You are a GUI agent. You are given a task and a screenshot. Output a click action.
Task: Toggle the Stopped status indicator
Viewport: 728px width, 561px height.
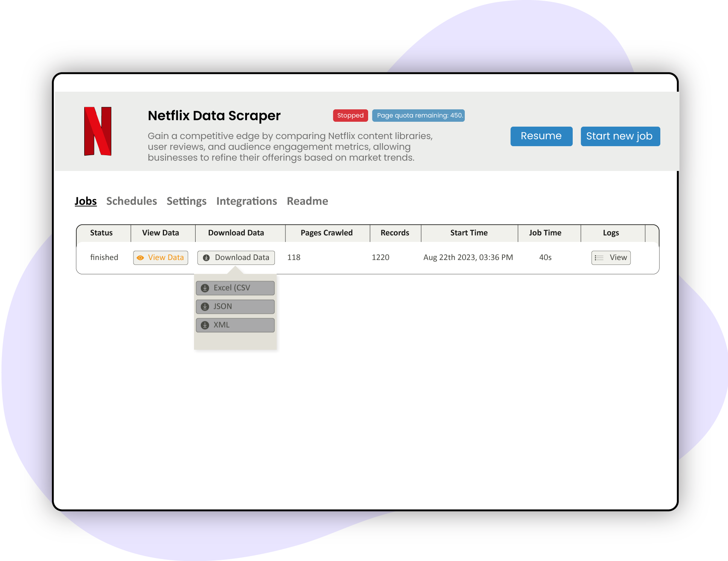click(x=348, y=115)
